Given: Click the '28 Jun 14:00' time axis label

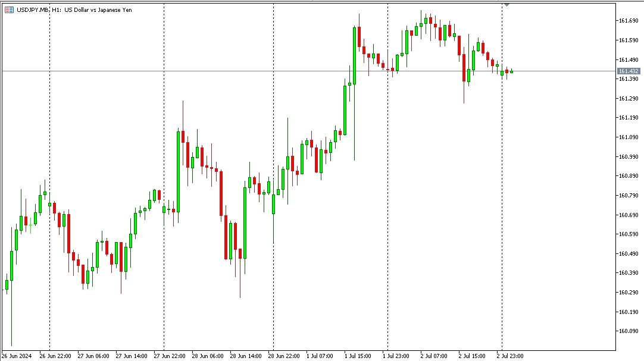Looking at the screenshot, I should point(246,356).
